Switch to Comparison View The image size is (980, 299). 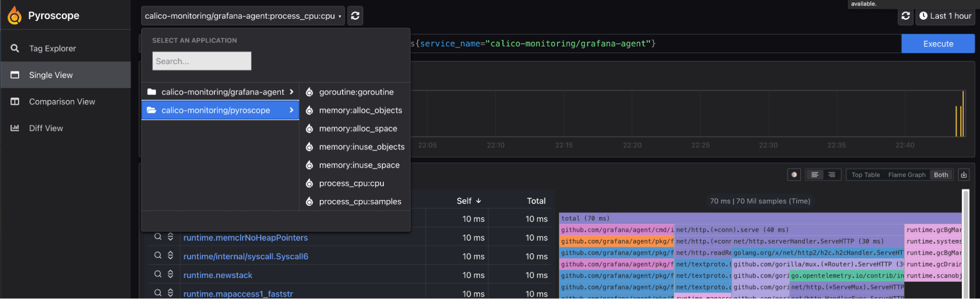[62, 101]
